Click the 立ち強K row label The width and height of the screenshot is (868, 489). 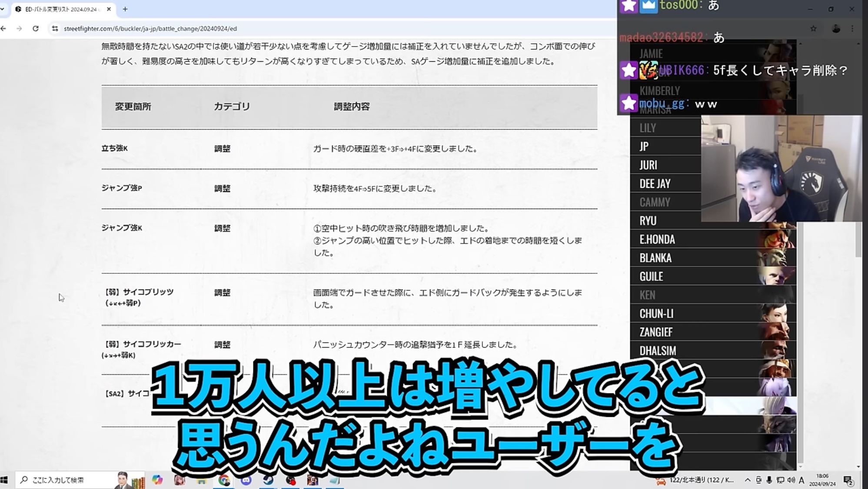pyautogui.click(x=115, y=148)
